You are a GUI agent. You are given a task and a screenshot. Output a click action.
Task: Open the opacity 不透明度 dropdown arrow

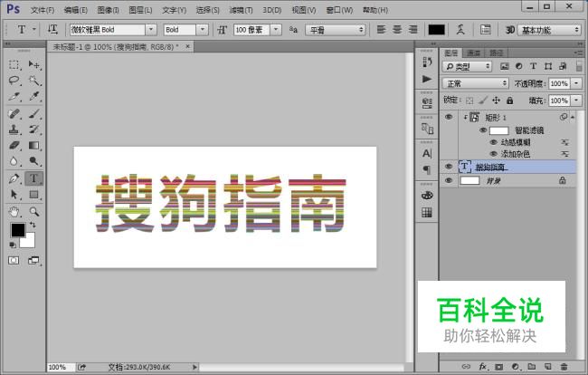pyautogui.click(x=577, y=83)
